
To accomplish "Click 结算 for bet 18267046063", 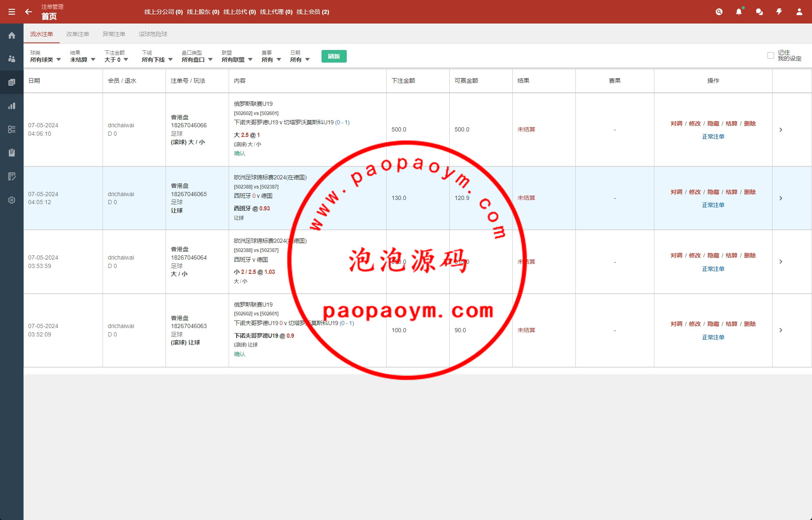I will pos(731,324).
